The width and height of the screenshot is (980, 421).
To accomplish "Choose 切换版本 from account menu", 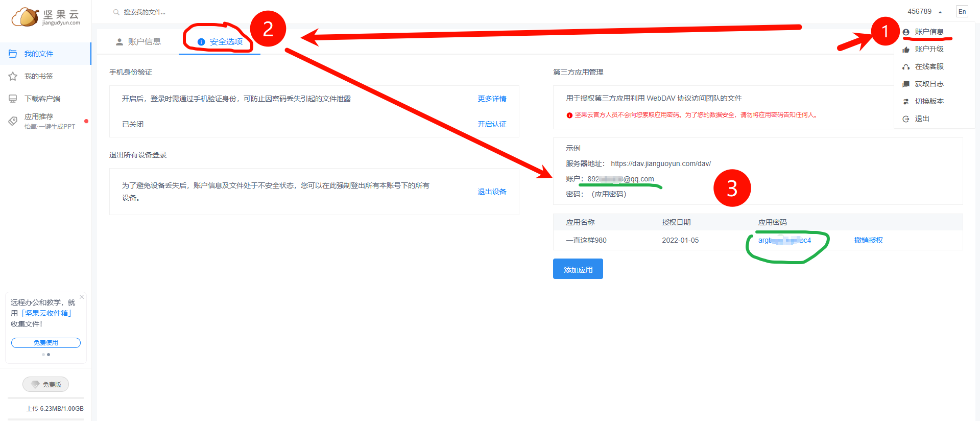I will pos(929,101).
